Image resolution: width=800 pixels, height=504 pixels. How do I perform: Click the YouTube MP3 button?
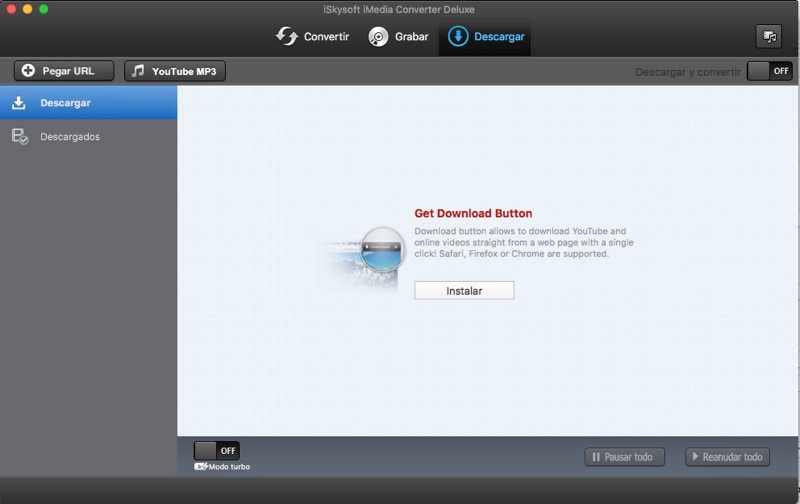click(174, 71)
